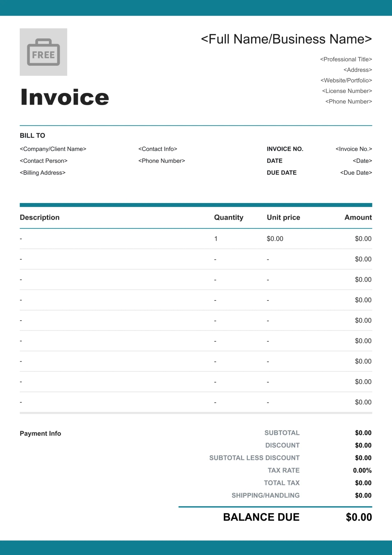Click the Professional Title placeholder field
392x555 pixels.
(x=346, y=59)
